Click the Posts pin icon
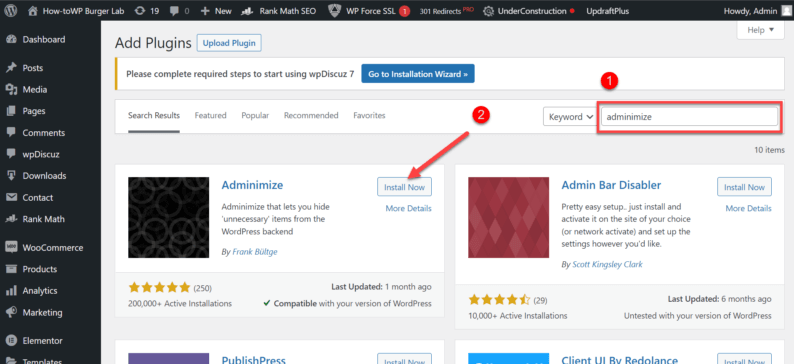This screenshot has width=794, height=364. coord(11,68)
